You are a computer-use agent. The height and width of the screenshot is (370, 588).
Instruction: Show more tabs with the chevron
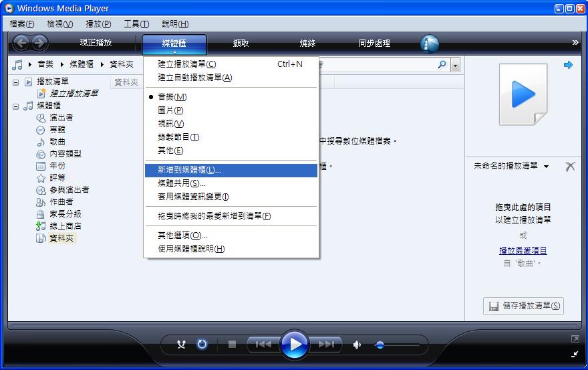[x=575, y=42]
